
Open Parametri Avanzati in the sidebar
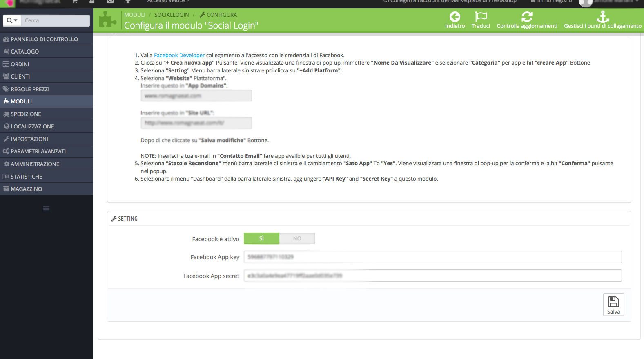pos(47,151)
